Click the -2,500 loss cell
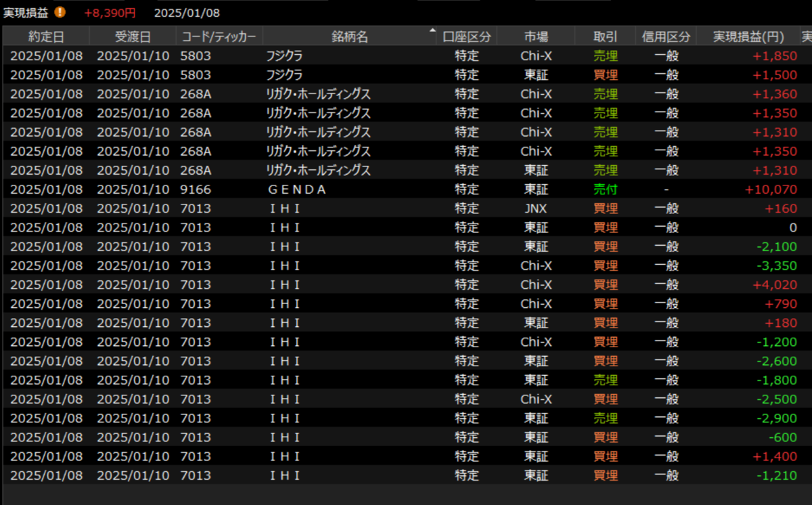 click(777, 399)
